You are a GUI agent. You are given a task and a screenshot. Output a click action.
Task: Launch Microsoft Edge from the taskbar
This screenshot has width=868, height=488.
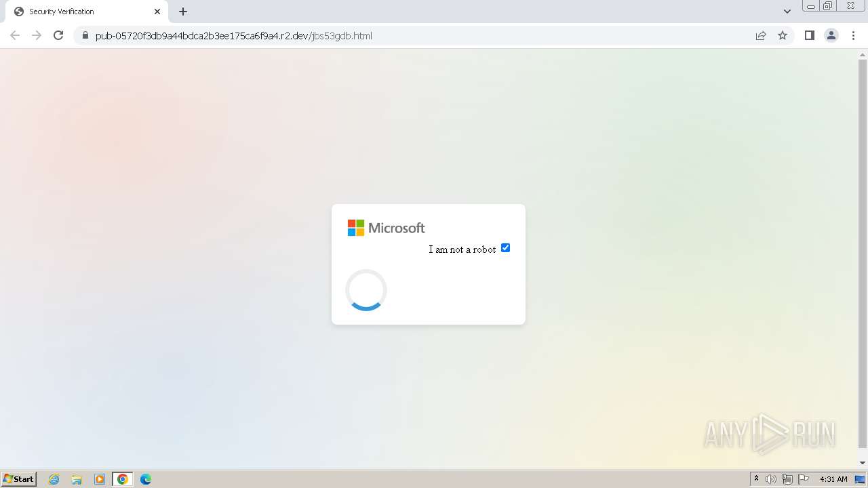pyautogui.click(x=146, y=479)
